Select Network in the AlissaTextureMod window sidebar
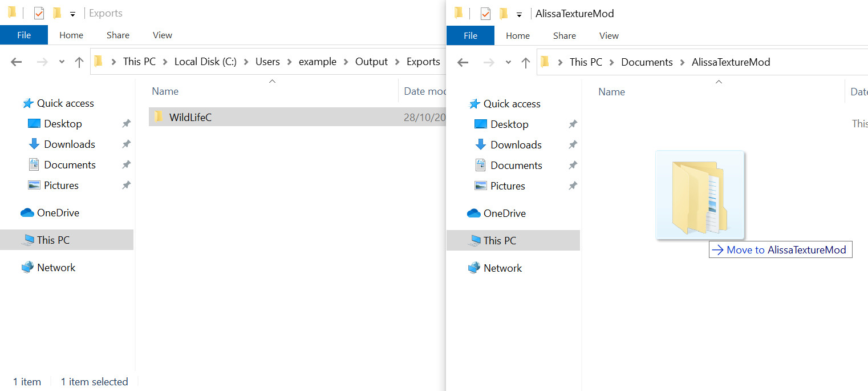Screen dimensions: 868x391 click(x=502, y=268)
